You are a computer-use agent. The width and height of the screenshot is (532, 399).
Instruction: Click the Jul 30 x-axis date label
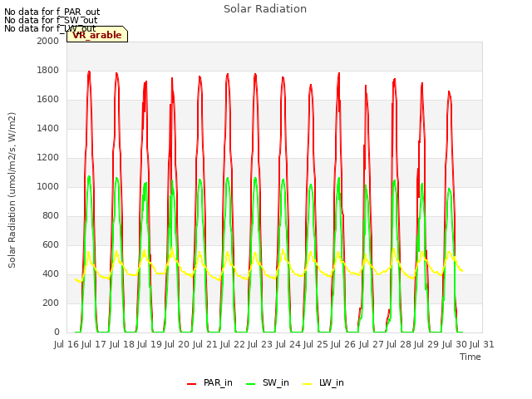click(x=455, y=344)
